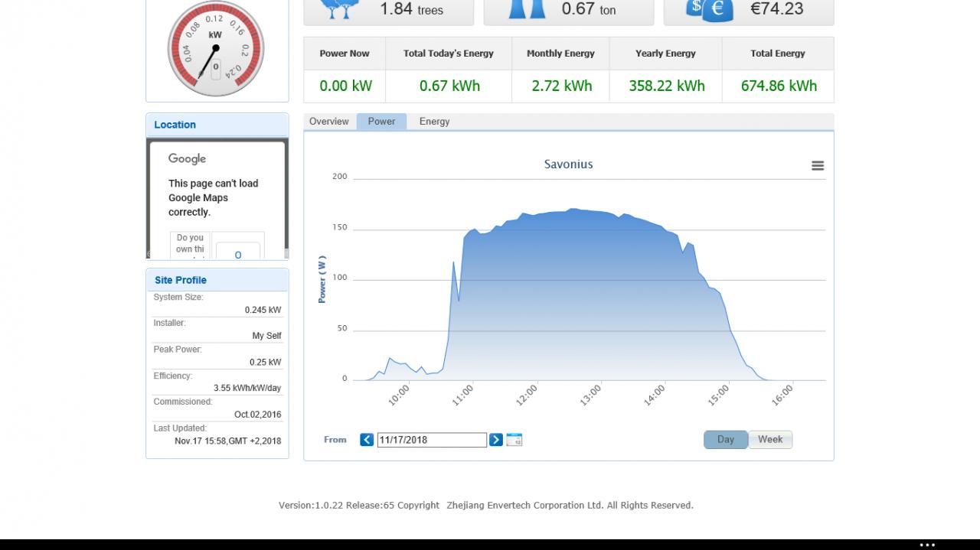This screenshot has width=980, height=550.
Task: Click the Monthly Energy column header
Action: coord(560,54)
